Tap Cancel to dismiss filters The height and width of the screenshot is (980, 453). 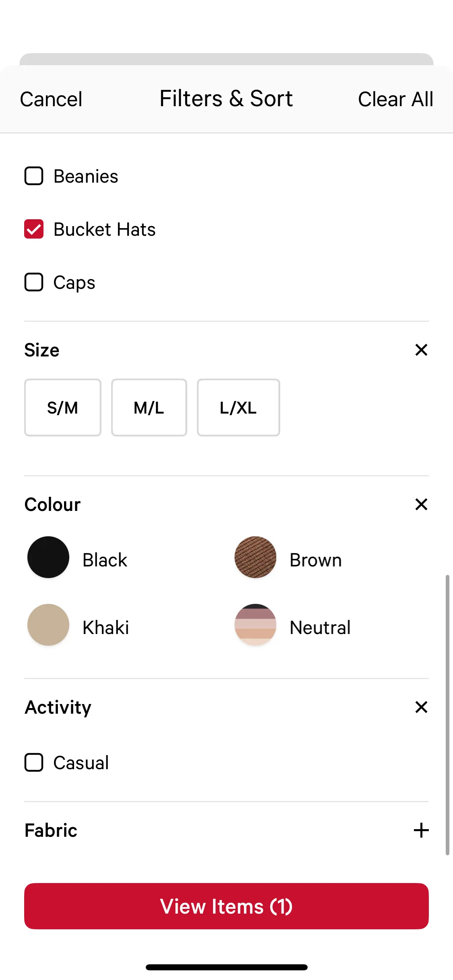click(x=51, y=99)
